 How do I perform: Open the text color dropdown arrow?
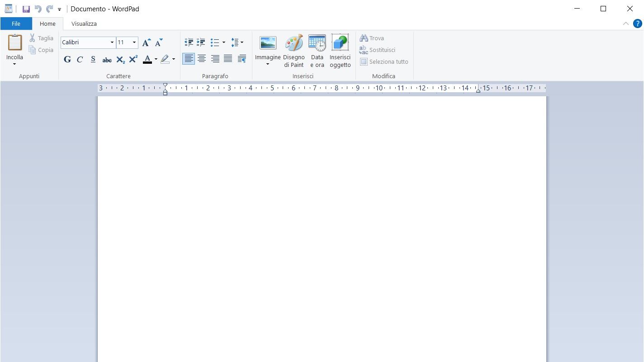[x=156, y=59]
